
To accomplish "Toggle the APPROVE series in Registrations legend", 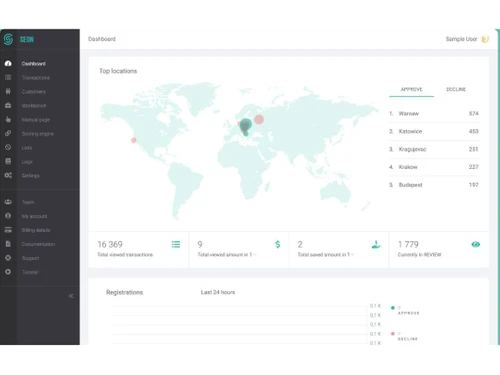I will tap(405, 310).
